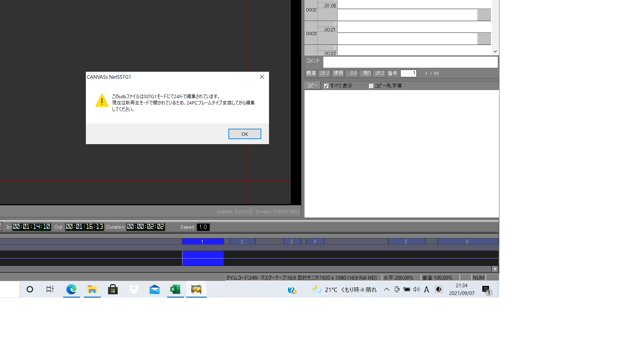Show hidden system tray icons
The height and width of the screenshot is (362, 644).
[x=387, y=290]
